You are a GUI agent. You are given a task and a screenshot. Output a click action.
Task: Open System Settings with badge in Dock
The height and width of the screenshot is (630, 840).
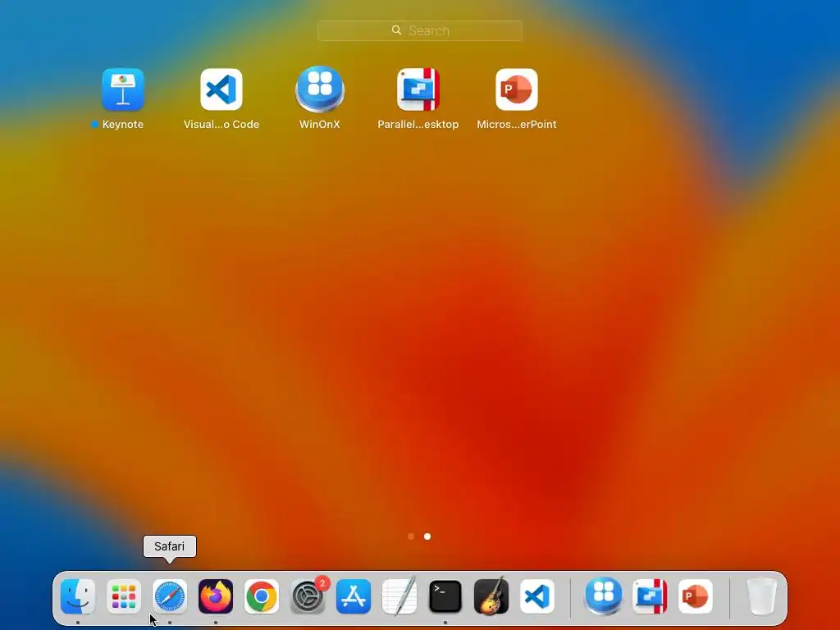(308, 596)
